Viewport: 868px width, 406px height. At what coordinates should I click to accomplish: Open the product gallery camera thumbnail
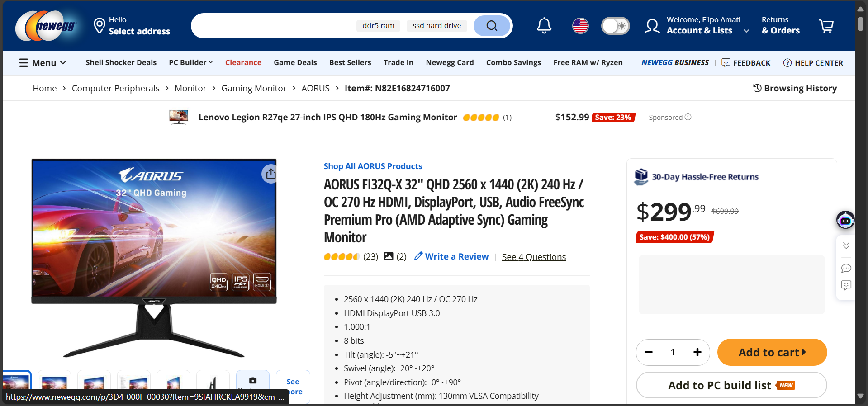(253, 382)
